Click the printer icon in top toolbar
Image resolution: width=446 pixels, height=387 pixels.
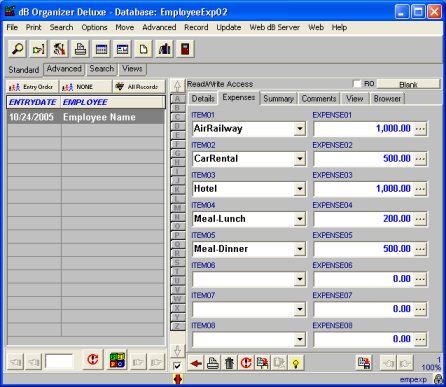pyautogui.click(x=80, y=49)
